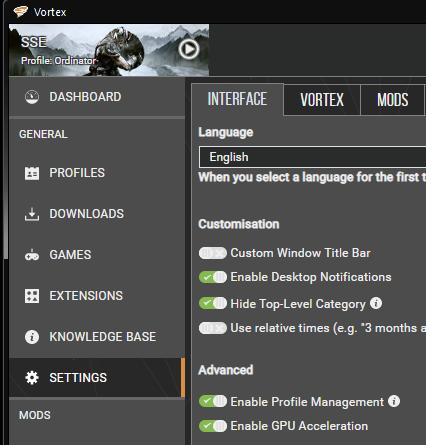
Task: Click the Downloads arrow icon
Action: click(32, 214)
